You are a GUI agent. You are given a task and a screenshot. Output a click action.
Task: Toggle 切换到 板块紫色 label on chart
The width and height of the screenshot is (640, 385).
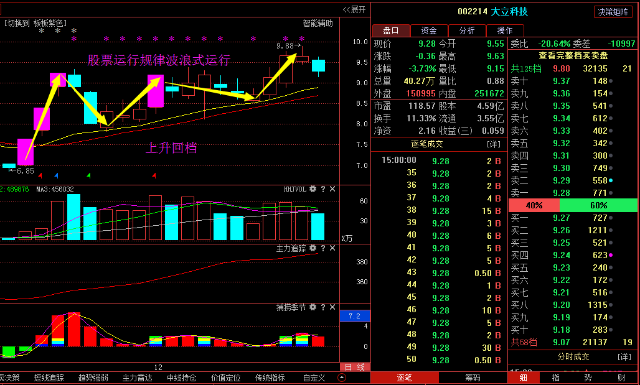[36, 23]
